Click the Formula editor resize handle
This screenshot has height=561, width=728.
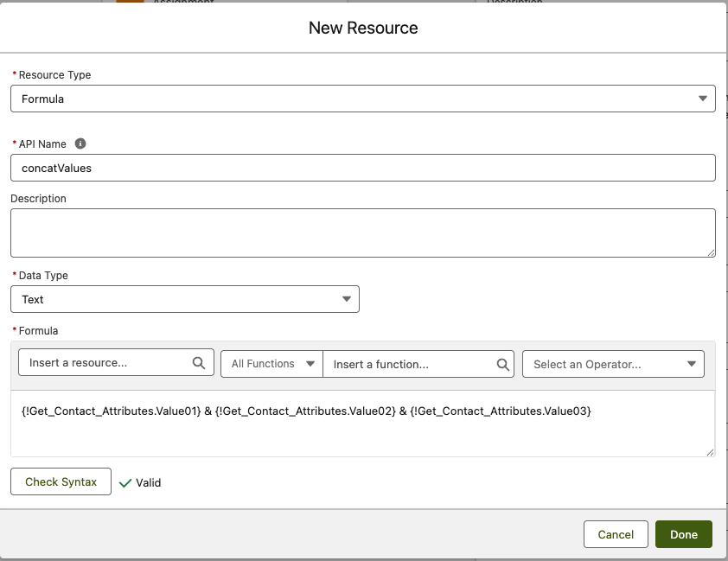[x=710, y=451]
